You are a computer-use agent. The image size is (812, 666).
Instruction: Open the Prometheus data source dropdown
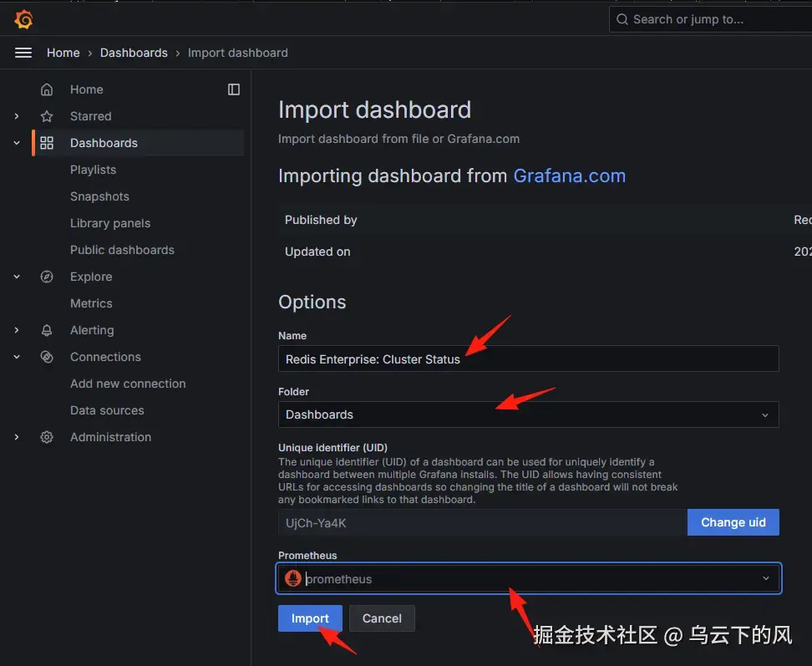528,578
